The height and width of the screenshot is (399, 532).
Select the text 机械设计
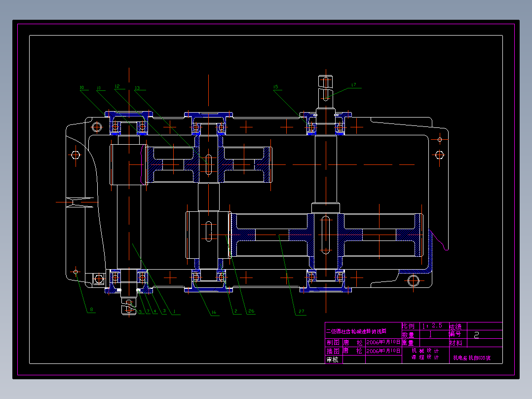point(425,351)
